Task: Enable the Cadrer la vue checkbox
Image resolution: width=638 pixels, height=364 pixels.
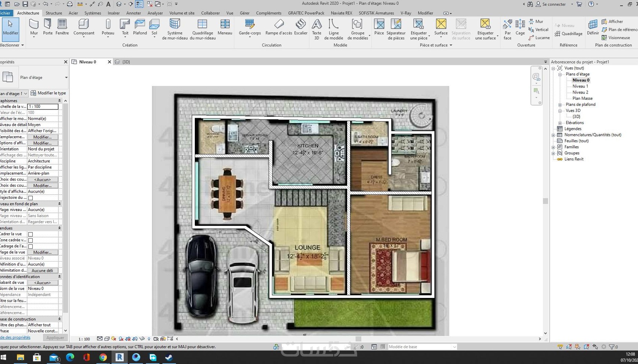Action: click(31, 234)
